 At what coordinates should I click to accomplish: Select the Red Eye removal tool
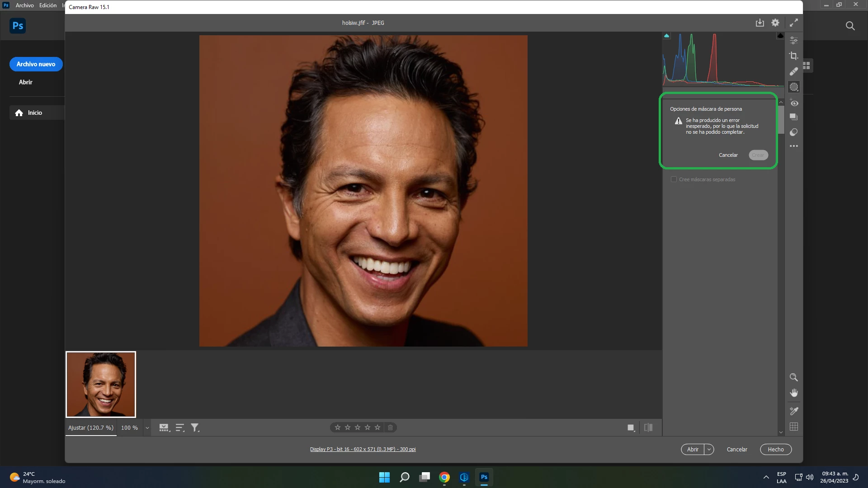click(x=793, y=103)
